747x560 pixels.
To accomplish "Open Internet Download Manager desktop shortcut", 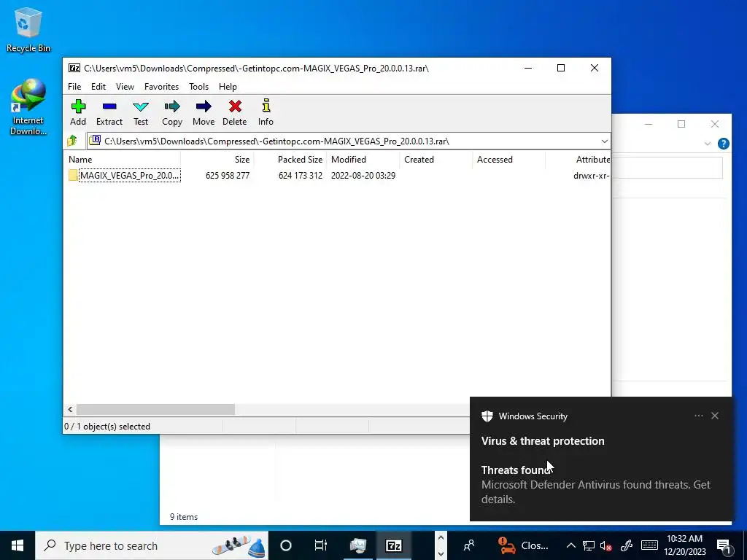I will [28, 107].
